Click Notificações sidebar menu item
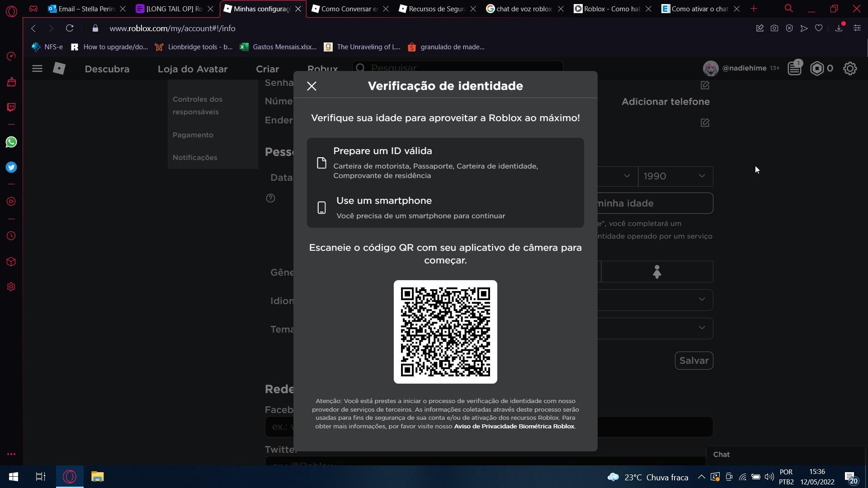This screenshot has height=488, width=868. point(195,157)
